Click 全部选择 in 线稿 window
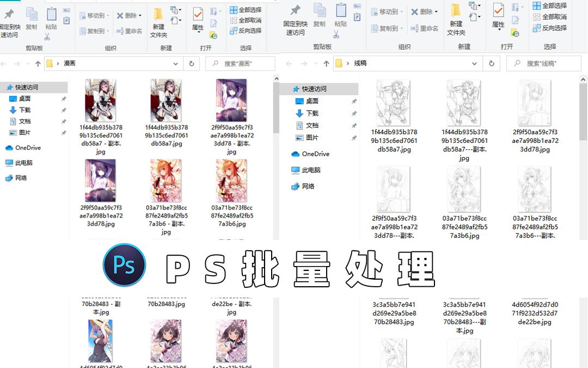This screenshot has width=588, height=368. [x=550, y=5]
